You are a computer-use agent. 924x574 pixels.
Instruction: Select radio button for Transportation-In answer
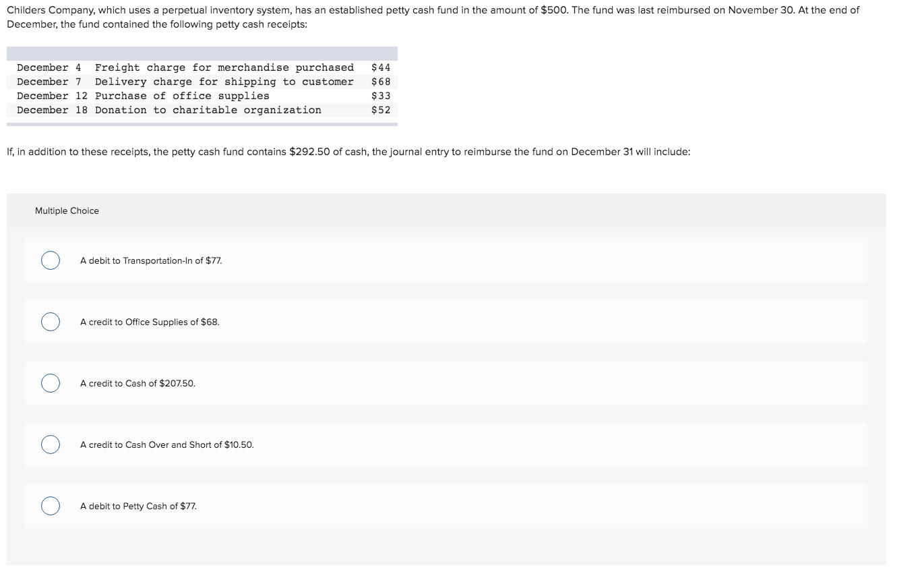click(50, 260)
